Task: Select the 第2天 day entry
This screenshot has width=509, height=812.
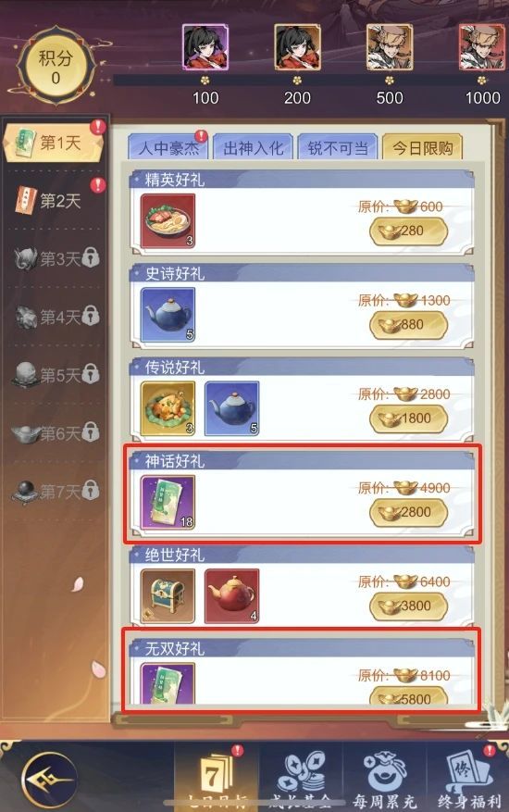Action: pyautogui.click(x=56, y=200)
